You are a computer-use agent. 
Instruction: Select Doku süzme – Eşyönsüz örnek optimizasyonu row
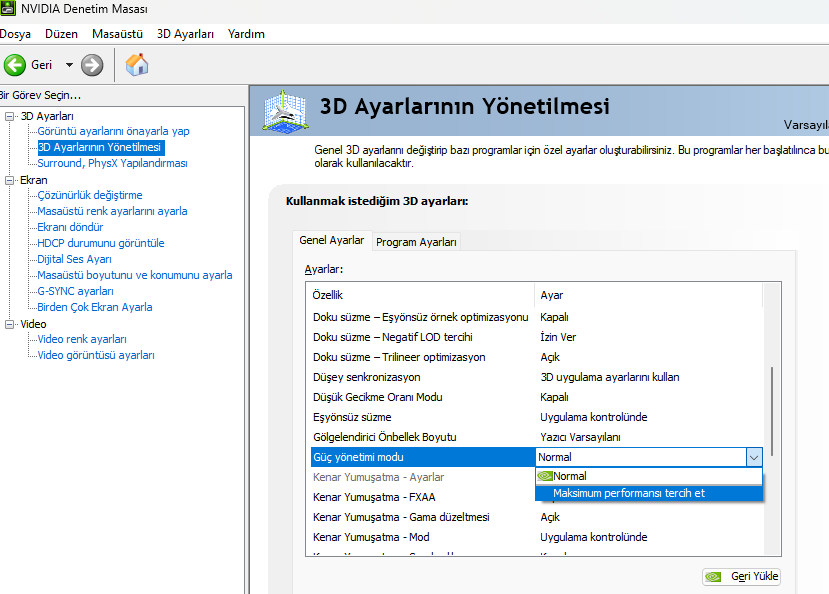(537, 317)
